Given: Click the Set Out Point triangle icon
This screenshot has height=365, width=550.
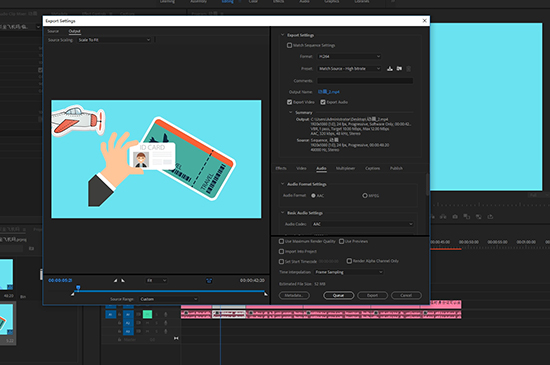Looking at the screenshot, I should coord(123,280).
